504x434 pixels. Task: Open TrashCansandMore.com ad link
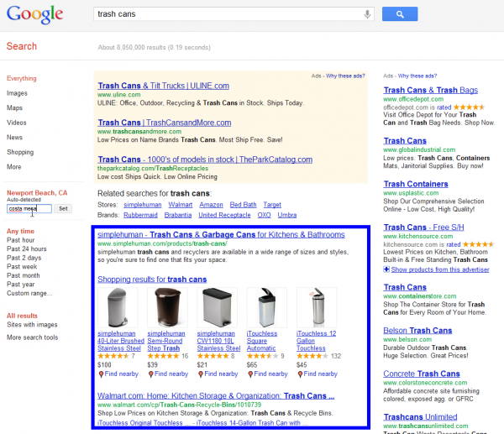[165, 123]
